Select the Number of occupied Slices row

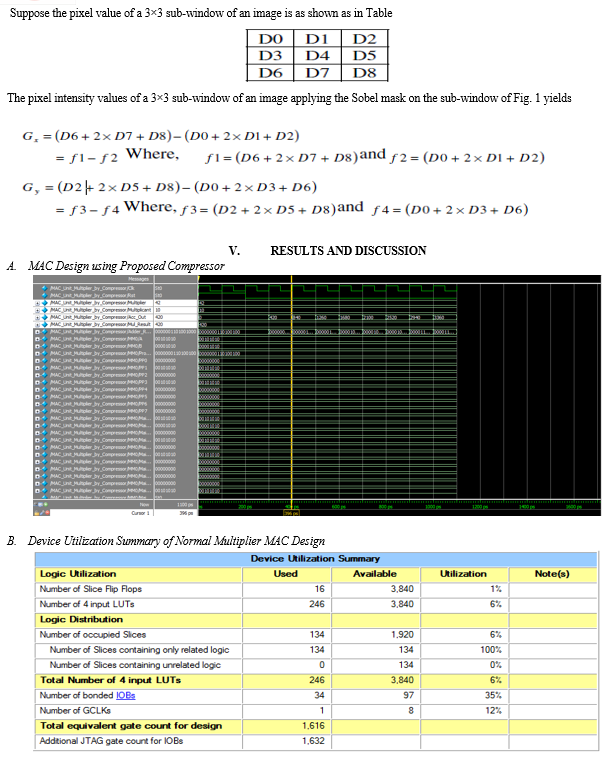tap(315, 635)
